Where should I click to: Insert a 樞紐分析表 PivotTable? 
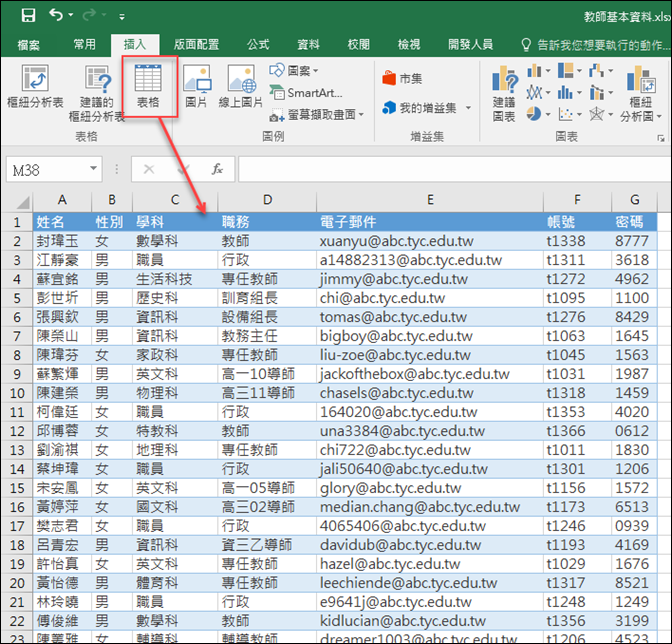(35, 86)
